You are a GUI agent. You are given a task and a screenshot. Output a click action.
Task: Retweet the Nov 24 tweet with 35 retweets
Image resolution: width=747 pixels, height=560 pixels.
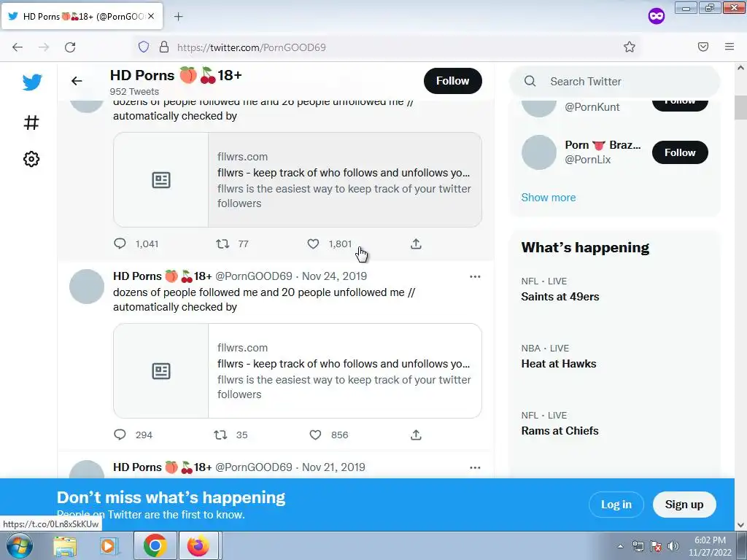pos(220,435)
